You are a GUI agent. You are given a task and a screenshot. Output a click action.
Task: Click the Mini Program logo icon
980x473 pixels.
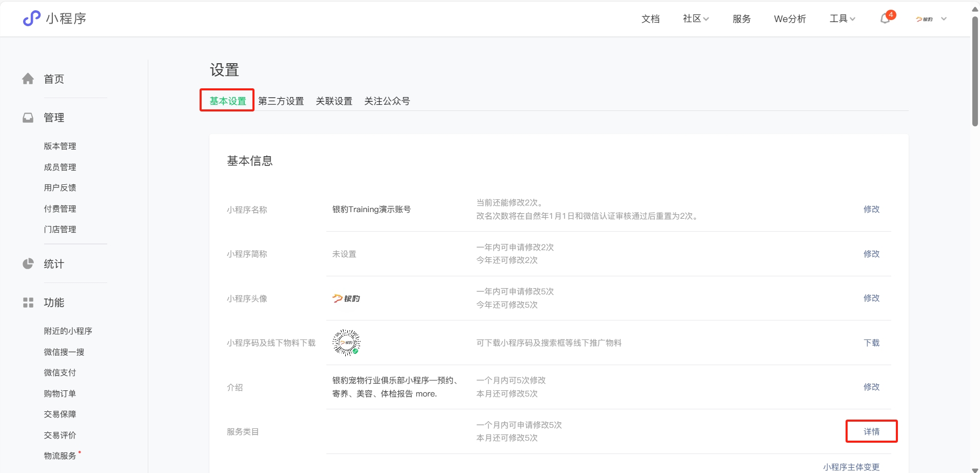click(x=31, y=18)
